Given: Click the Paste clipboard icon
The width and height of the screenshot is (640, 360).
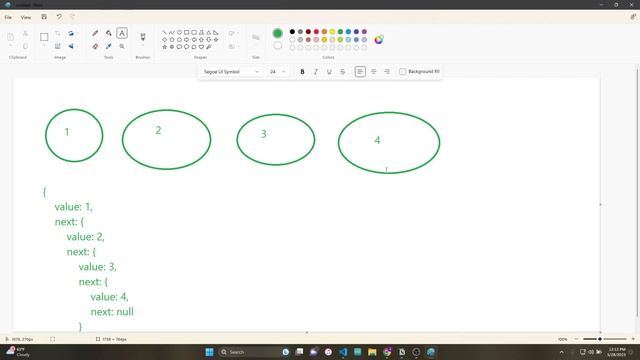Looking at the screenshot, I should (11, 37).
